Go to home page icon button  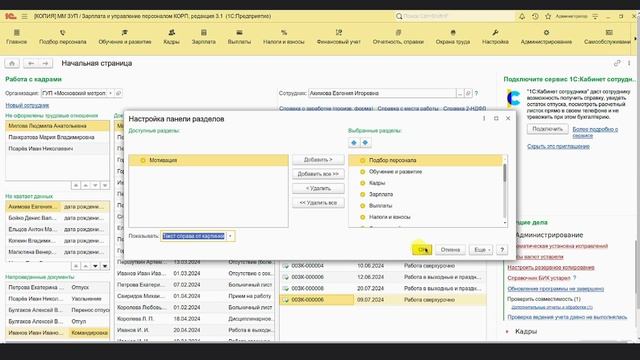(12, 63)
